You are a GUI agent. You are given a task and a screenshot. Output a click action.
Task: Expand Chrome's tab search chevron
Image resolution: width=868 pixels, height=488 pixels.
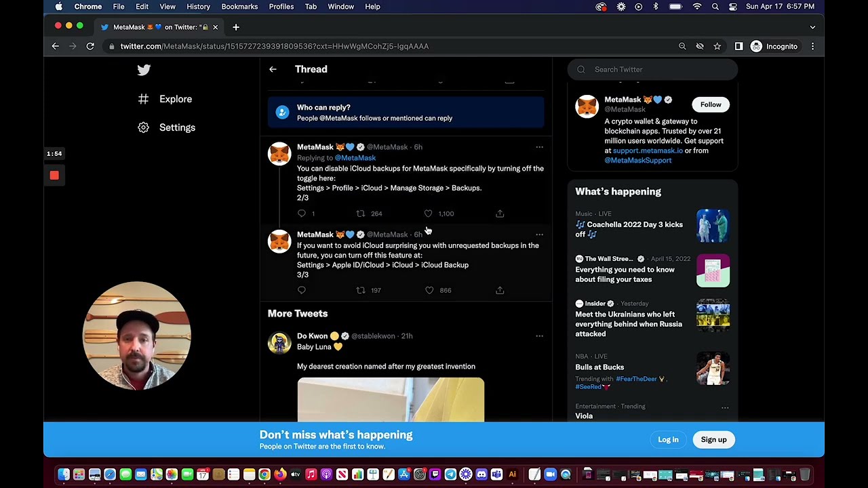coord(812,27)
